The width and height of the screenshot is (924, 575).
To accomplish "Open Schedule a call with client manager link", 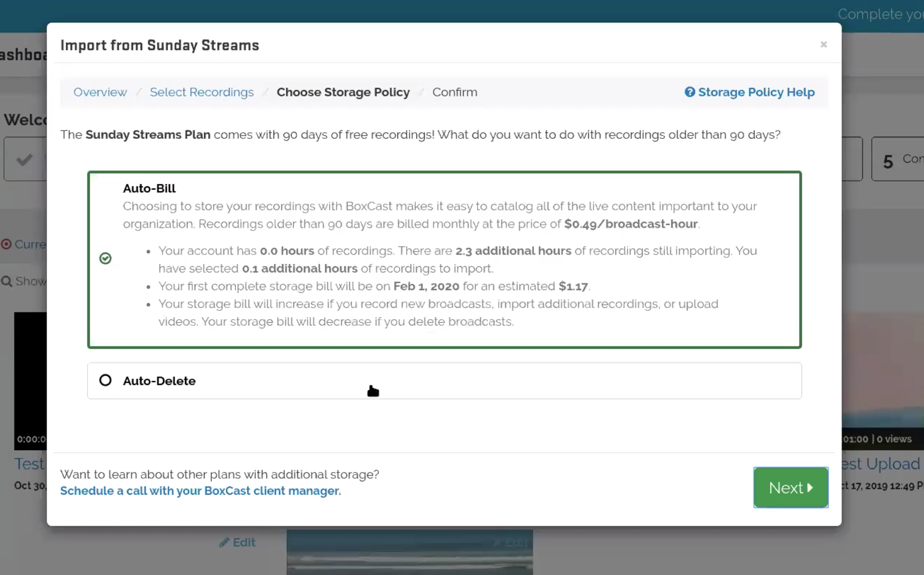I will (200, 491).
